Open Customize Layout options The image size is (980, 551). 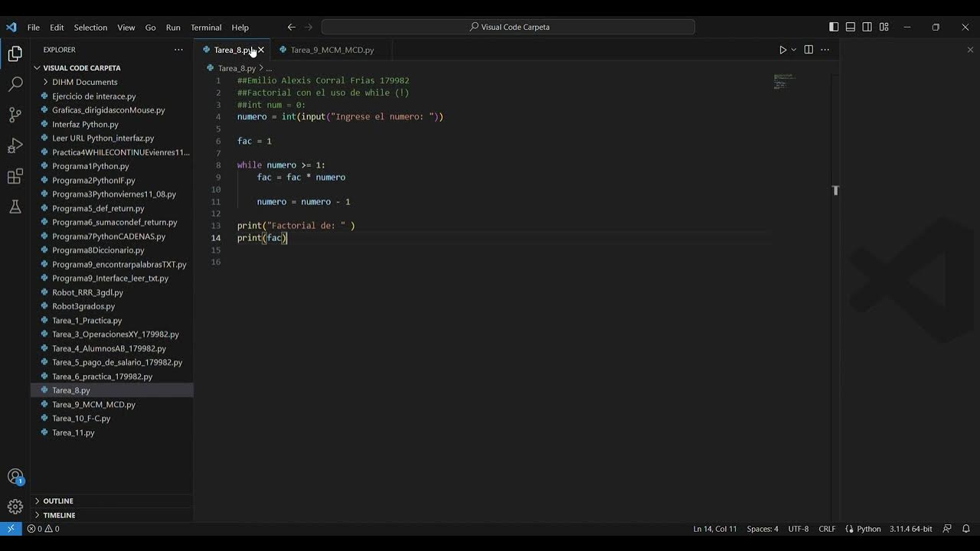[x=884, y=27]
